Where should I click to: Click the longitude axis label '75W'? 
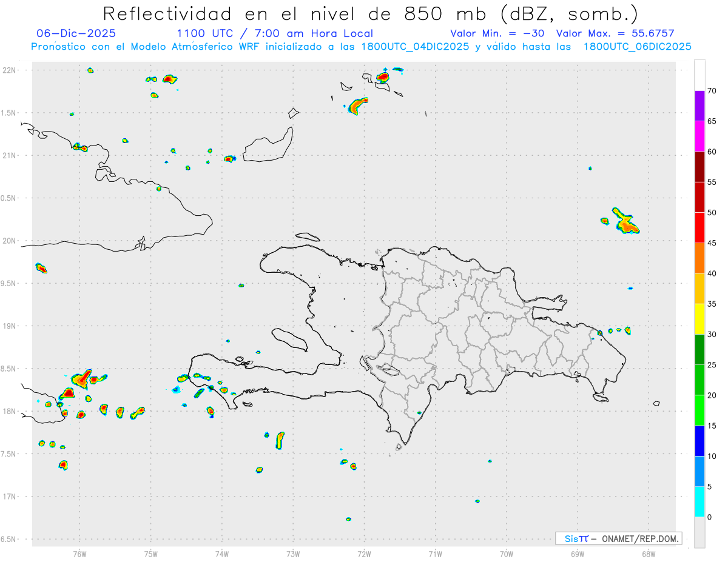point(151,553)
